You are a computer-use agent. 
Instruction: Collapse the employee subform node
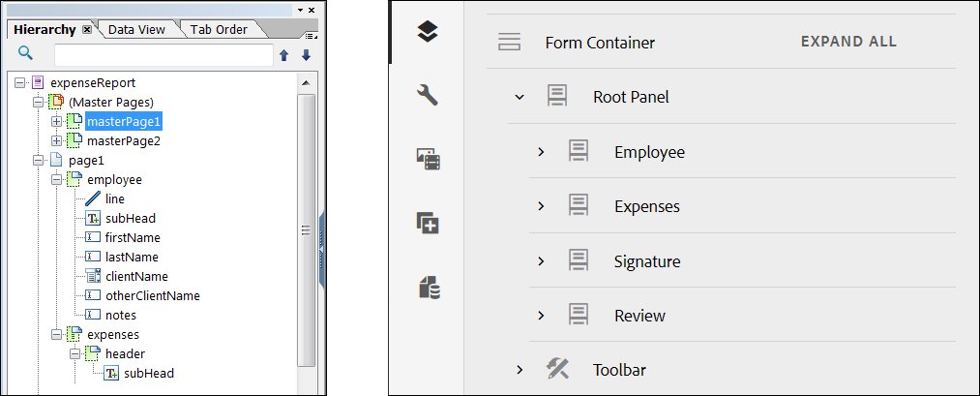point(56,179)
